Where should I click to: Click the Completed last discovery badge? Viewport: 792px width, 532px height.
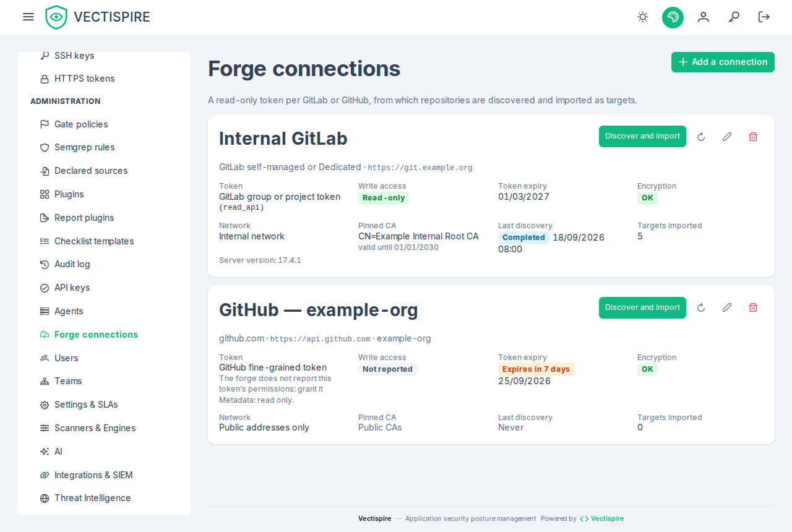(523, 238)
